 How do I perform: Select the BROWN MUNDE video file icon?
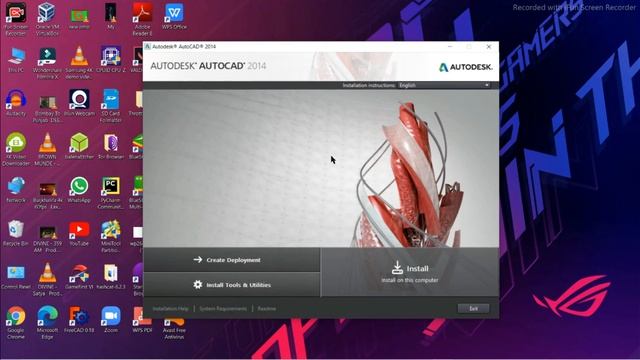coord(47,149)
